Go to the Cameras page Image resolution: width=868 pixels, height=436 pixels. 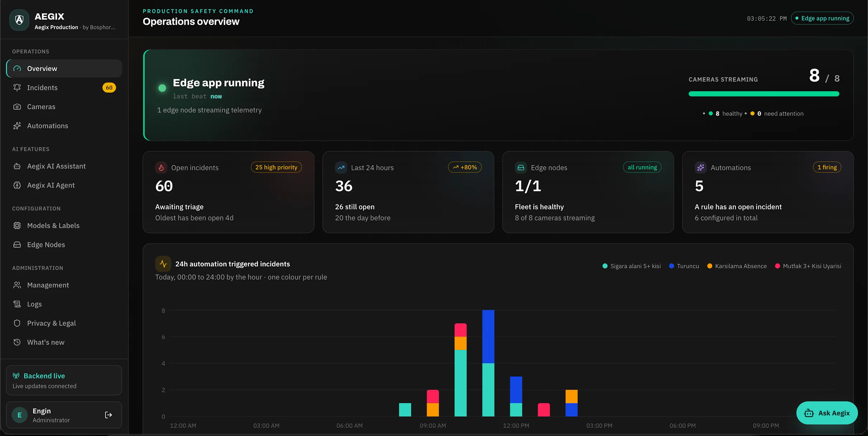tap(64, 106)
